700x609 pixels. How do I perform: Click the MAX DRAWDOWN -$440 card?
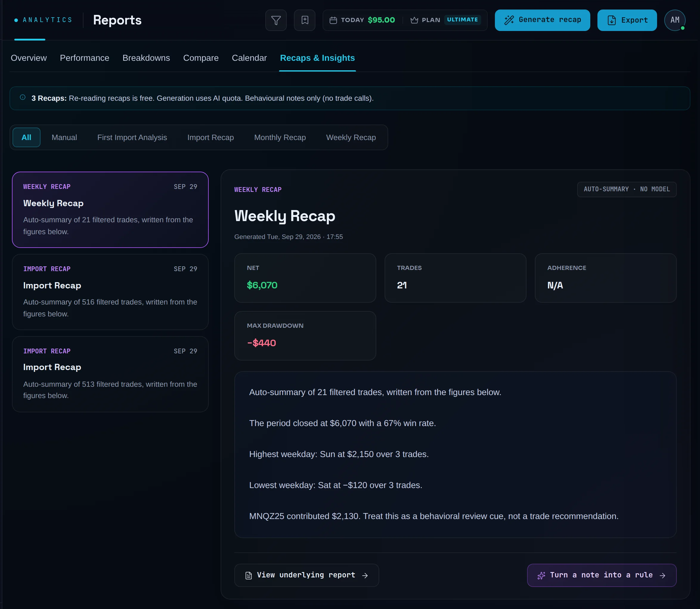(x=305, y=336)
